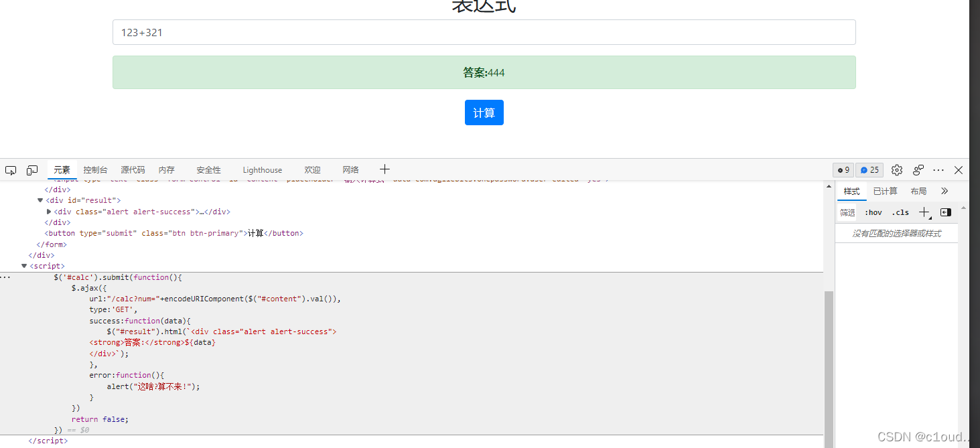Click the 没有匹配的选择器或样式 message
The height and width of the screenshot is (448, 980).
pos(896,234)
